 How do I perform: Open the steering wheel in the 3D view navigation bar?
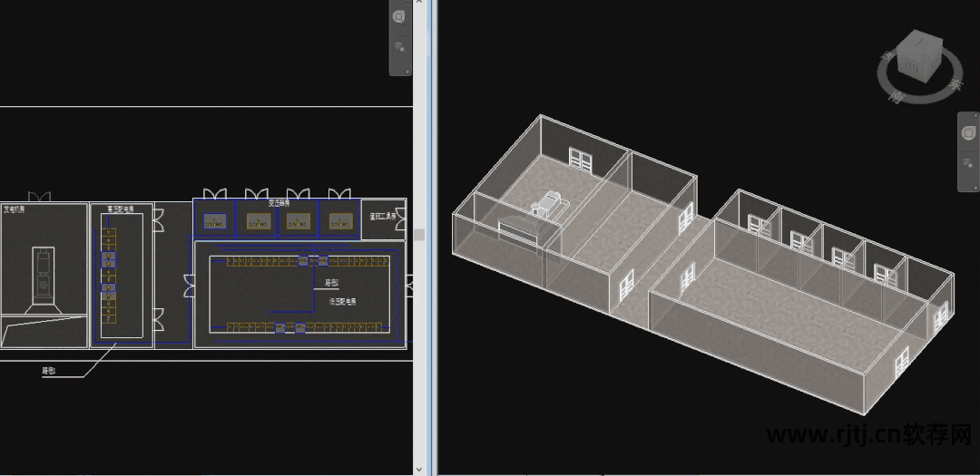[x=969, y=134]
